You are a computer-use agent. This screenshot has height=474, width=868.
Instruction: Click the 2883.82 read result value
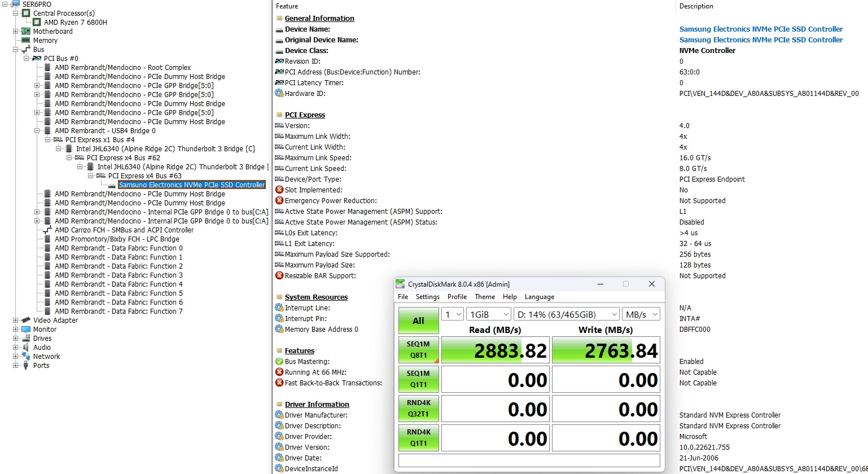(x=495, y=350)
